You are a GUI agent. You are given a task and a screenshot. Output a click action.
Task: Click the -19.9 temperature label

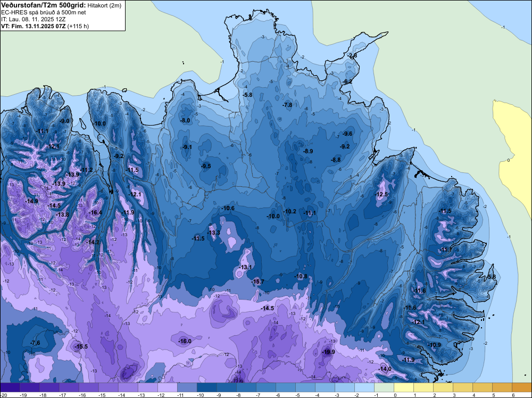(328, 352)
